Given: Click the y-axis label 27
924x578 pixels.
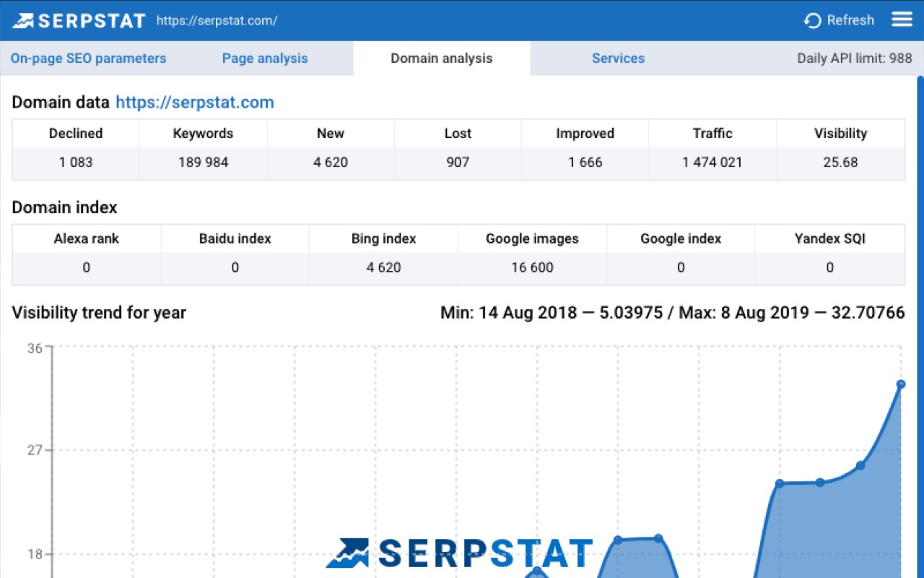Looking at the screenshot, I should click(x=35, y=451).
